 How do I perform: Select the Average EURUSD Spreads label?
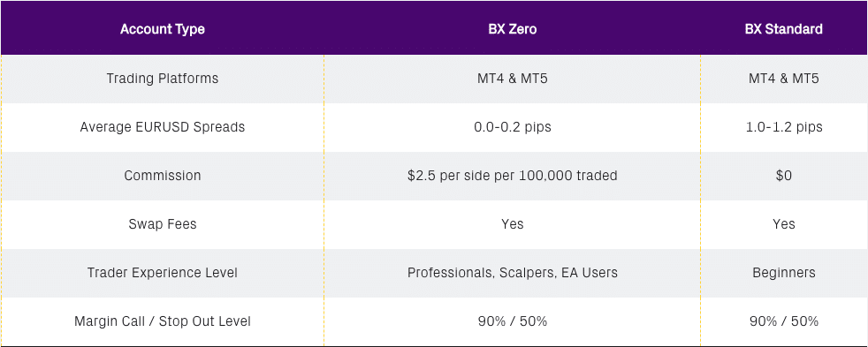pyautogui.click(x=162, y=127)
